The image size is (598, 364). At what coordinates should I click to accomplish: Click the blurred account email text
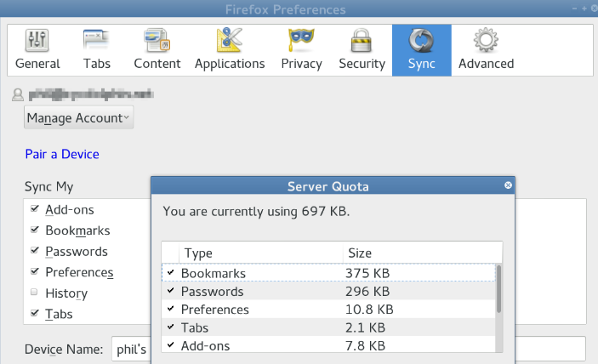(91, 94)
